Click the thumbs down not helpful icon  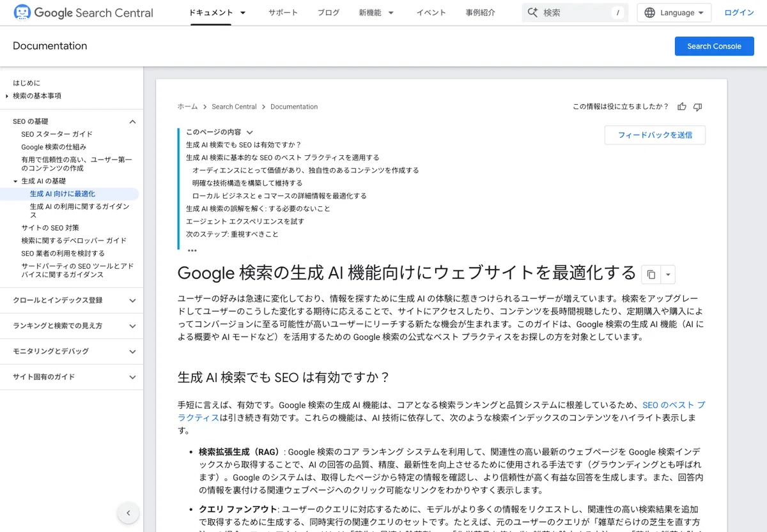click(x=698, y=107)
